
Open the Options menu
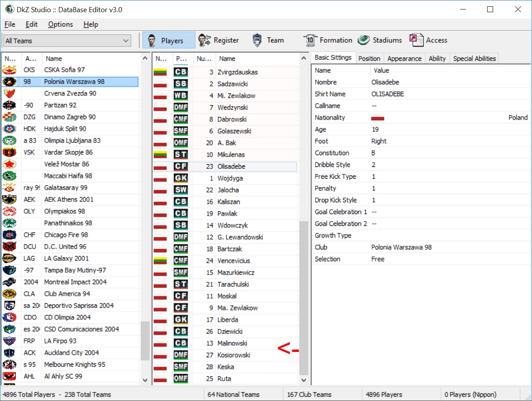click(x=61, y=24)
